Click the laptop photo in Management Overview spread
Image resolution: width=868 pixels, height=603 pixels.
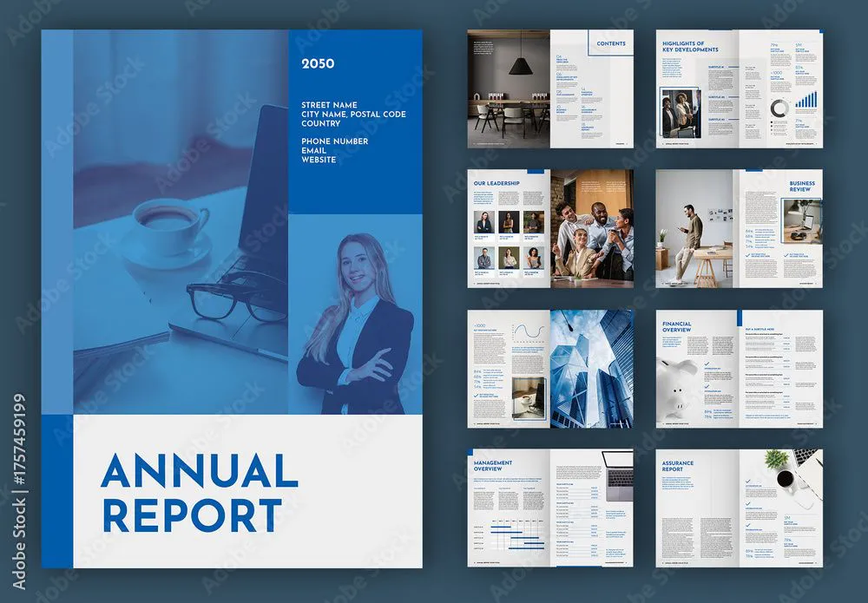(618, 475)
